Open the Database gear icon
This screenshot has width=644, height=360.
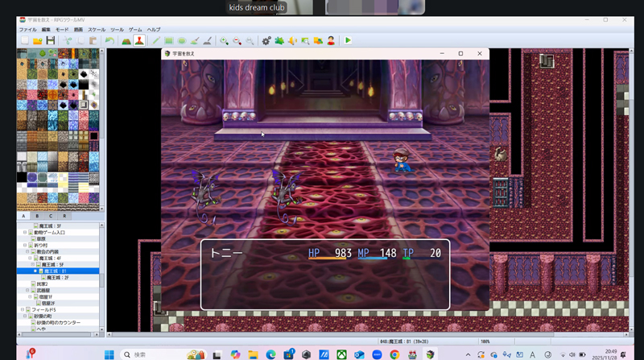tap(266, 40)
